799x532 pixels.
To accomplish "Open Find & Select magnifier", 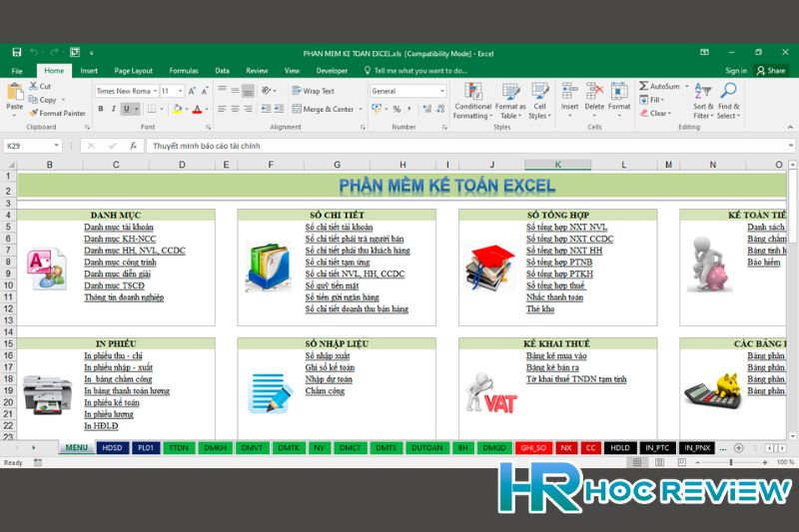I will pyautogui.click(x=728, y=101).
